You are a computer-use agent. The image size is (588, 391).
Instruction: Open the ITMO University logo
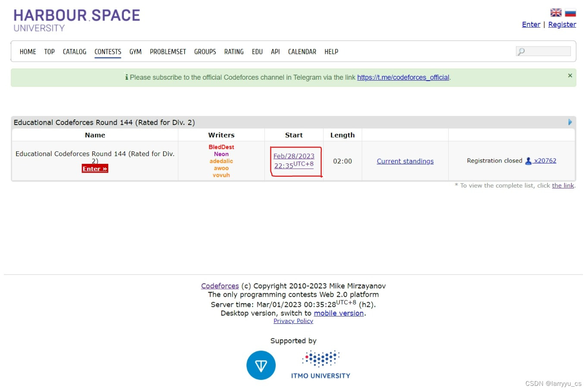tap(321, 365)
